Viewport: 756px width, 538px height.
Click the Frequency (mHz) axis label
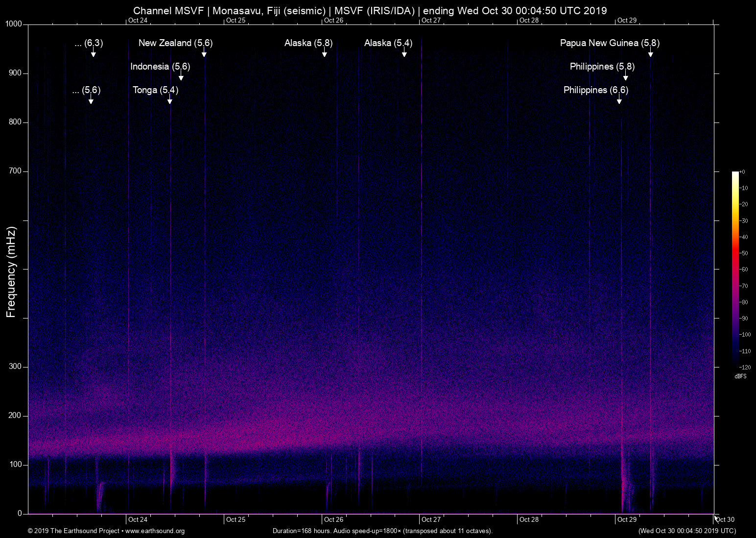(10, 269)
